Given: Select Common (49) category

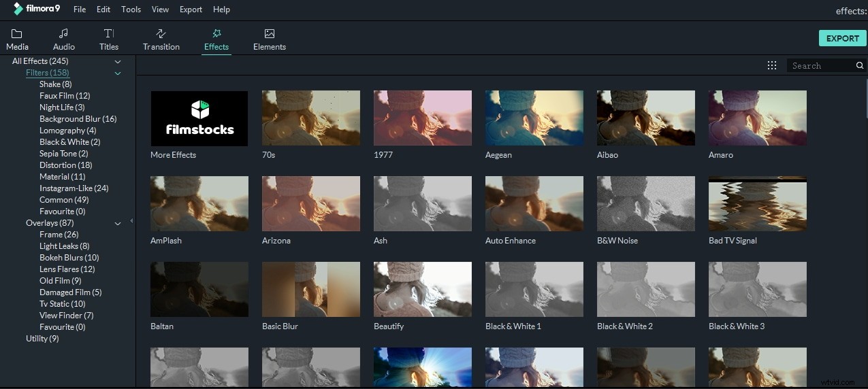Looking at the screenshot, I should [x=64, y=200].
